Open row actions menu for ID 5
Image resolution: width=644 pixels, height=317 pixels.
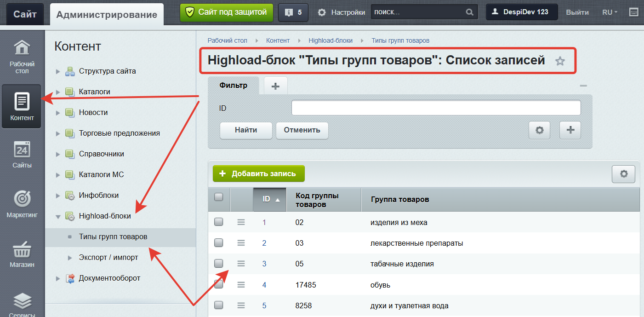tap(241, 305)
